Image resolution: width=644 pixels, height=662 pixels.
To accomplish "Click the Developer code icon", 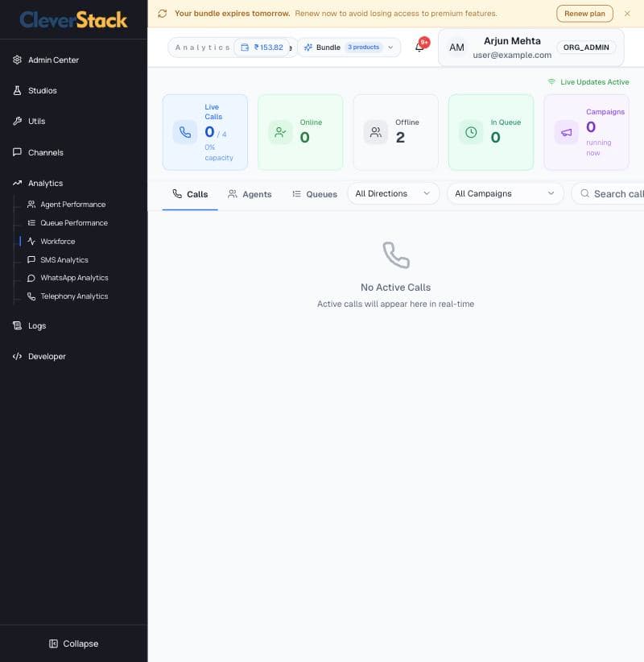I will pyautogui.click(x=17, y=356).
